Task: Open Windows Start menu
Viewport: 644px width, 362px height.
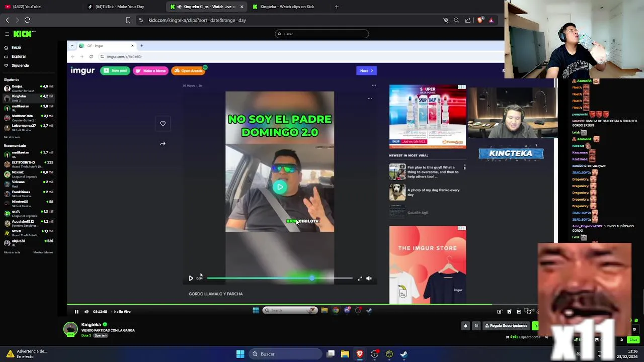Action: tap(240, 354)
